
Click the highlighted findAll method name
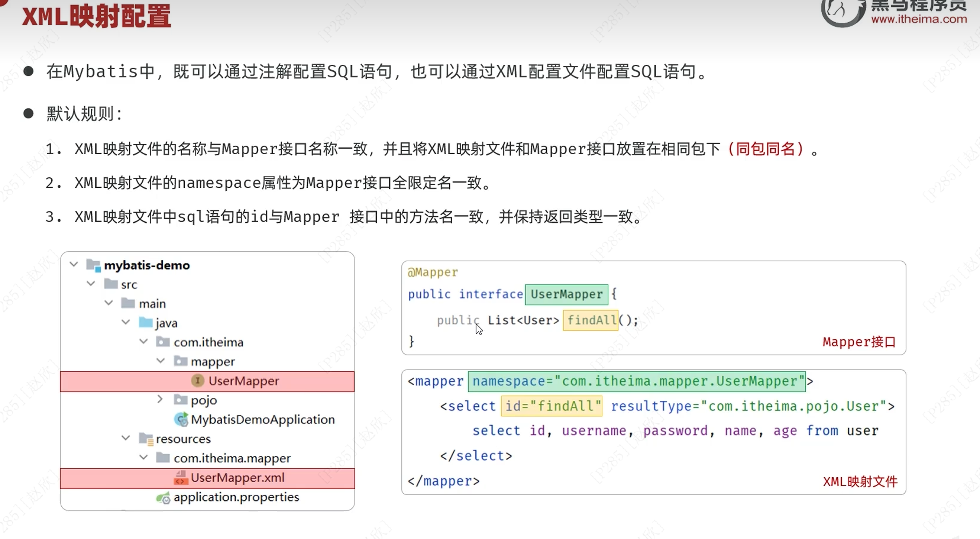(x=591, y=320)
